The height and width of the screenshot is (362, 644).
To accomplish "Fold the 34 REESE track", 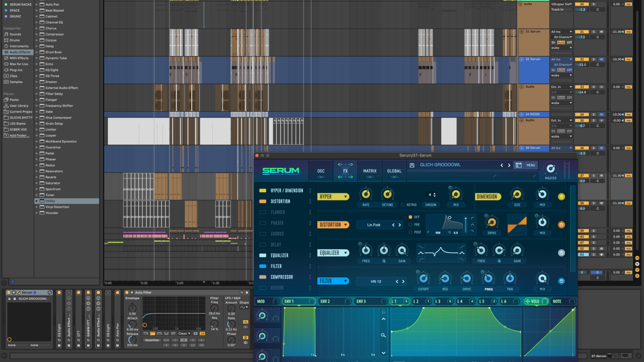I will click(522, 115).
